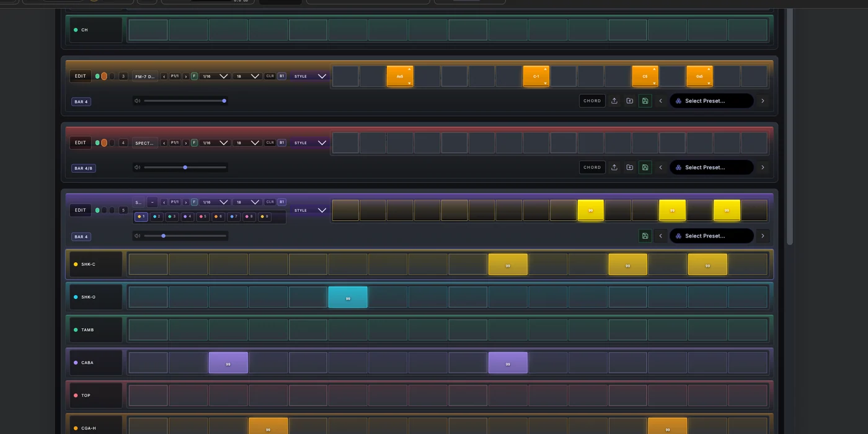Toggle B1 button on FM-7 D track
This screenshot has width=868, height=434.
[281, 76]
